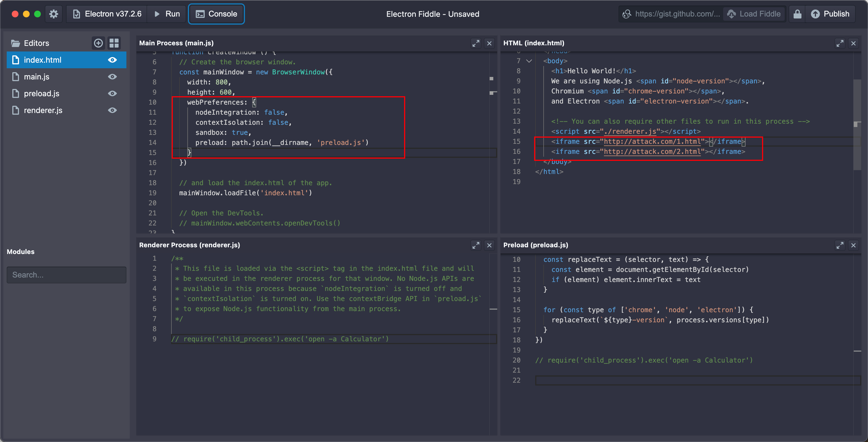
Task: Run the fiddle
Action: [167, 14]
